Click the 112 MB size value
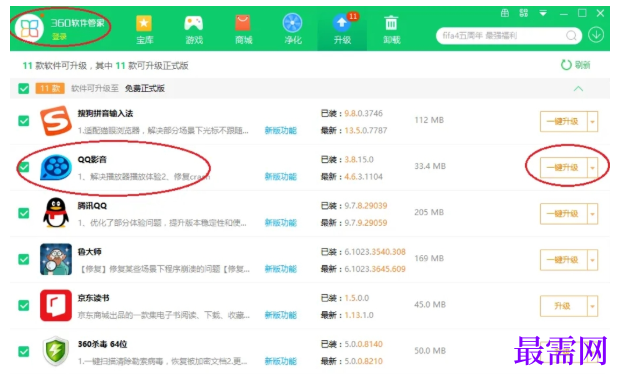This screenshot has height=382, width=626. [429, 120]
